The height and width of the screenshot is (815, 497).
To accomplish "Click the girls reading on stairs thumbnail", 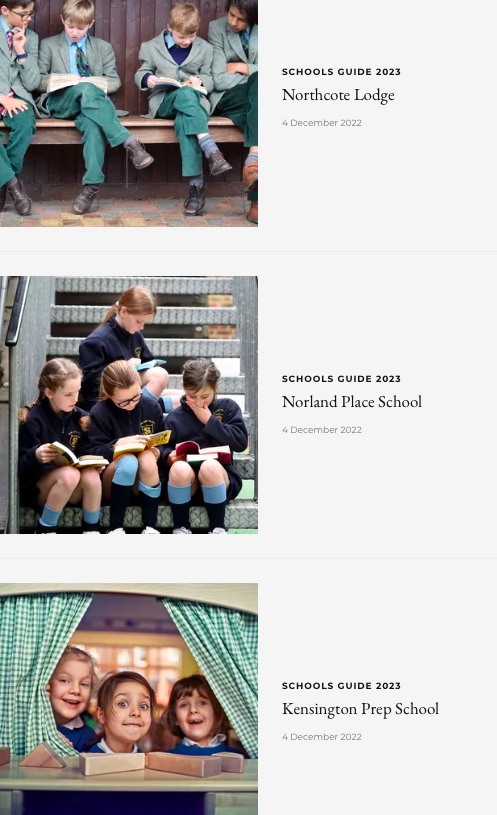I will tap(129, 405).
